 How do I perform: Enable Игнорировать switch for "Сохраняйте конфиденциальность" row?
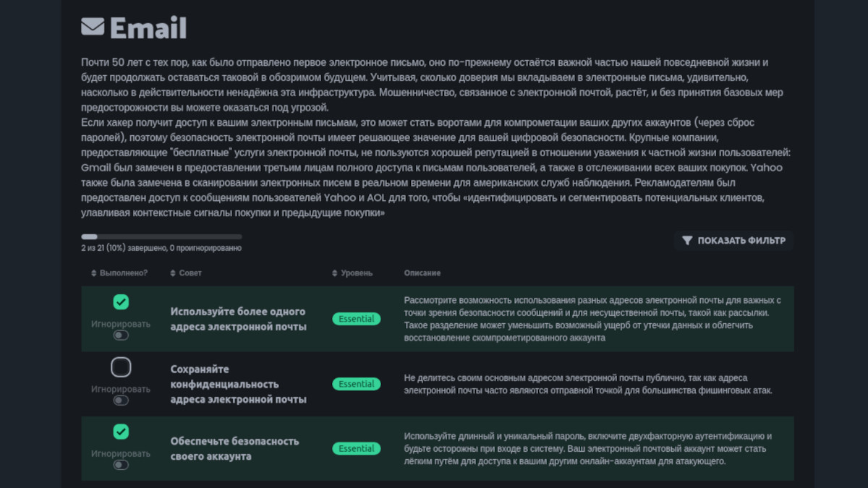pos(121,401)
